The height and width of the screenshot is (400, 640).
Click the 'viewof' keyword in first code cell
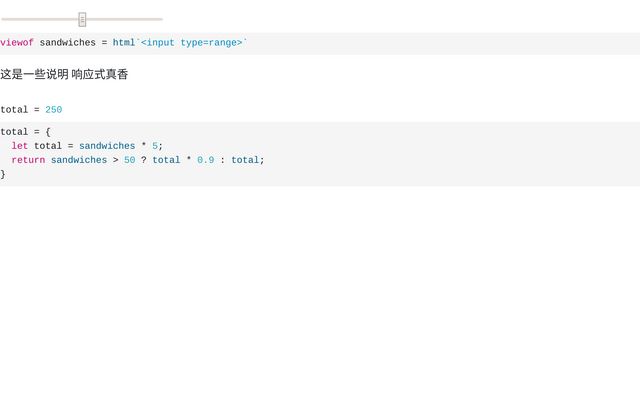click(x=17, y=43)
